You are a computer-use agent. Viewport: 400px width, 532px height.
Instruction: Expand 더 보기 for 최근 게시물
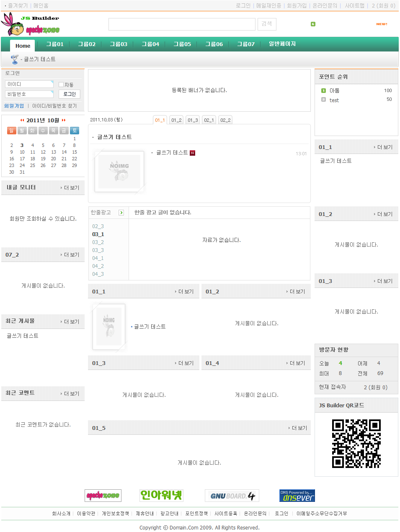(70, 322)
